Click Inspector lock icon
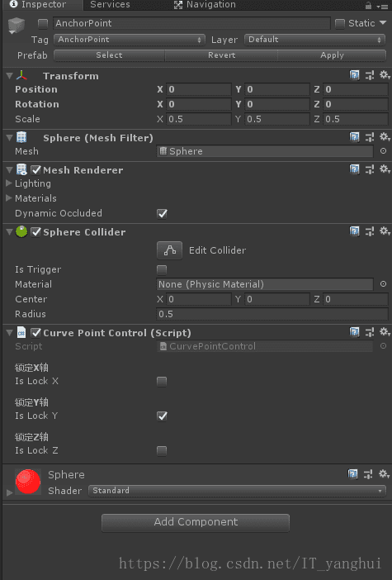 tap(368, 6)
